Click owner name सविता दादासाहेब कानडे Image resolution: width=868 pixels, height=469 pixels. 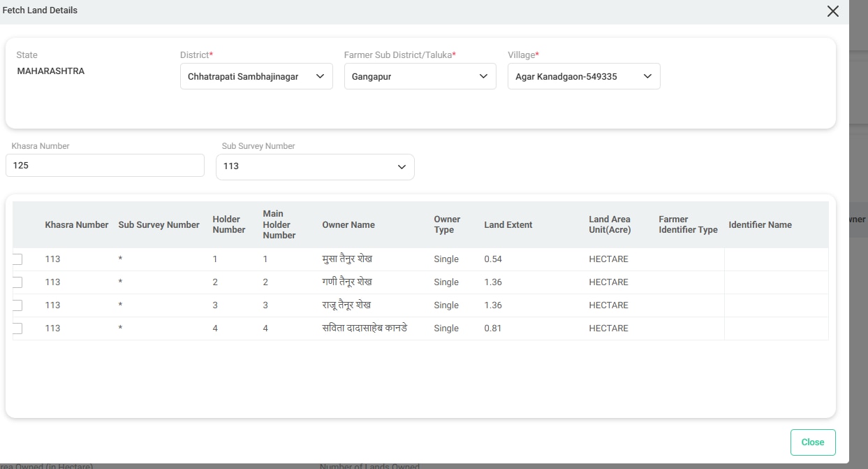click(365, 329)
